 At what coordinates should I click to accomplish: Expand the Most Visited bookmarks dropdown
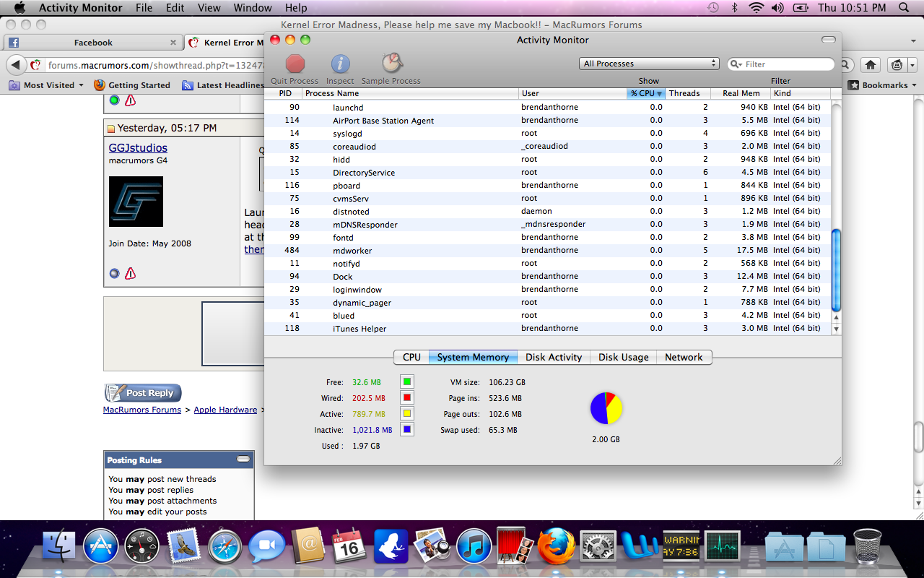click(46, 85)
